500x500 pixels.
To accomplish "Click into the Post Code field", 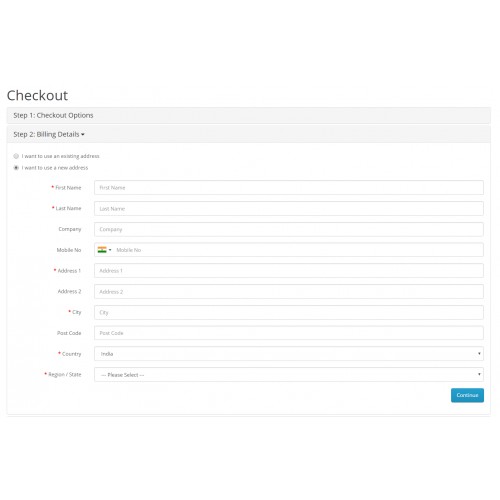I will click(x=289, y=333).
